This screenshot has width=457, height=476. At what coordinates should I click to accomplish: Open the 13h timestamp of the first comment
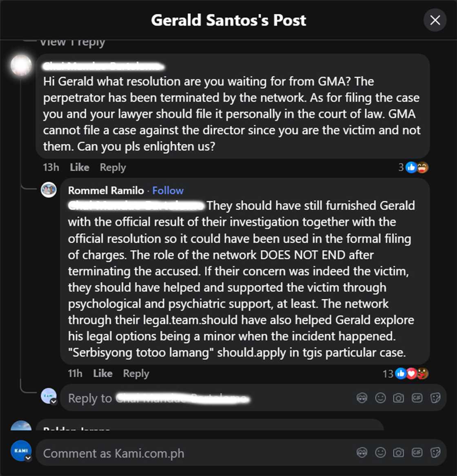(51, 167)
